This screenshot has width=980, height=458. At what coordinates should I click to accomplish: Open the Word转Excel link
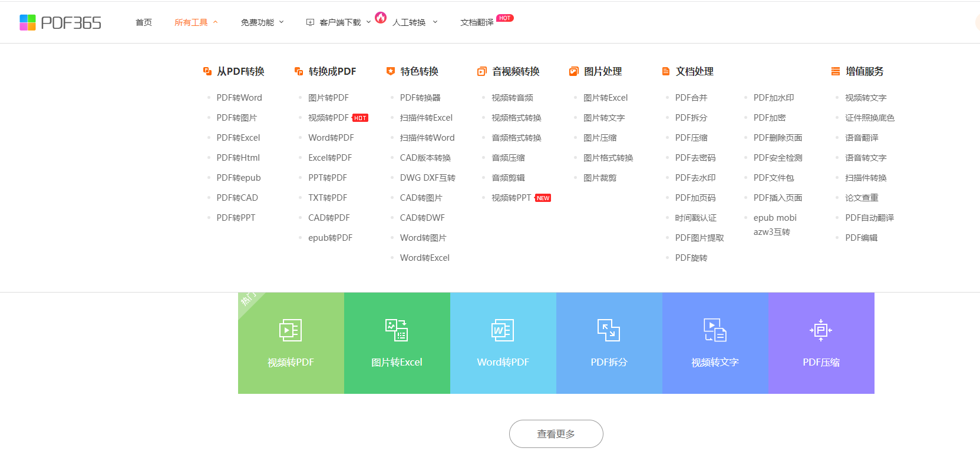(x=425, y=258)
